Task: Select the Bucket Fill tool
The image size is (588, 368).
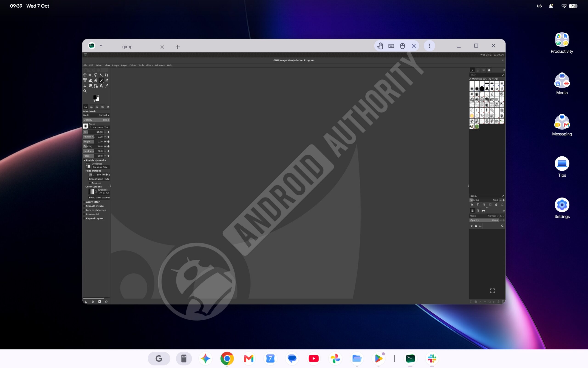Action: pos(96,80)
